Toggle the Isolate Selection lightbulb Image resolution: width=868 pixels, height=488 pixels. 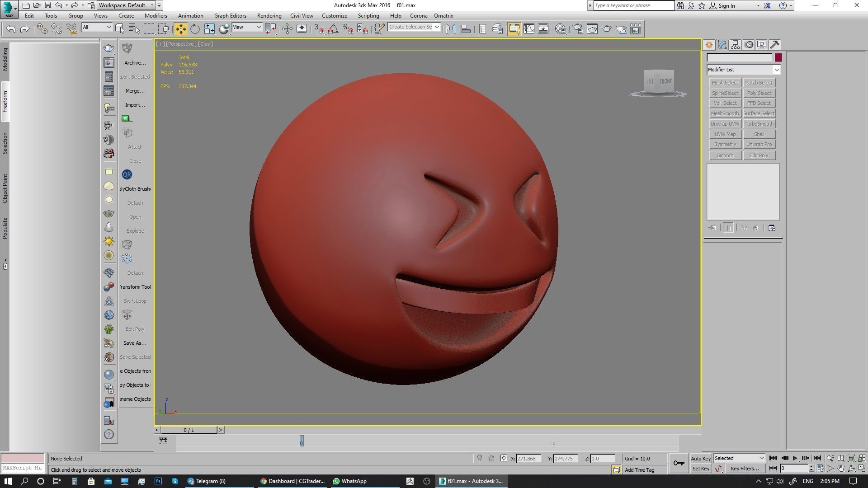[x=480, y=458]
